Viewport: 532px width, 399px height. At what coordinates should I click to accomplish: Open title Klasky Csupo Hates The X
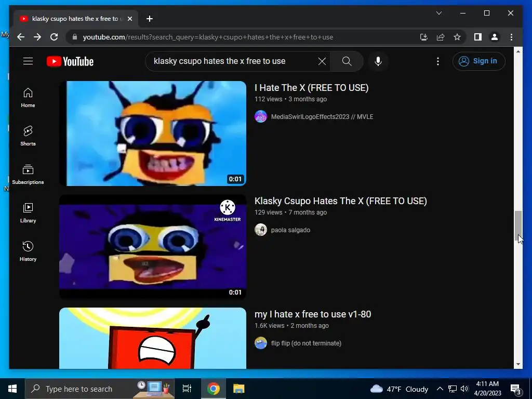click(x=341, y=201)
